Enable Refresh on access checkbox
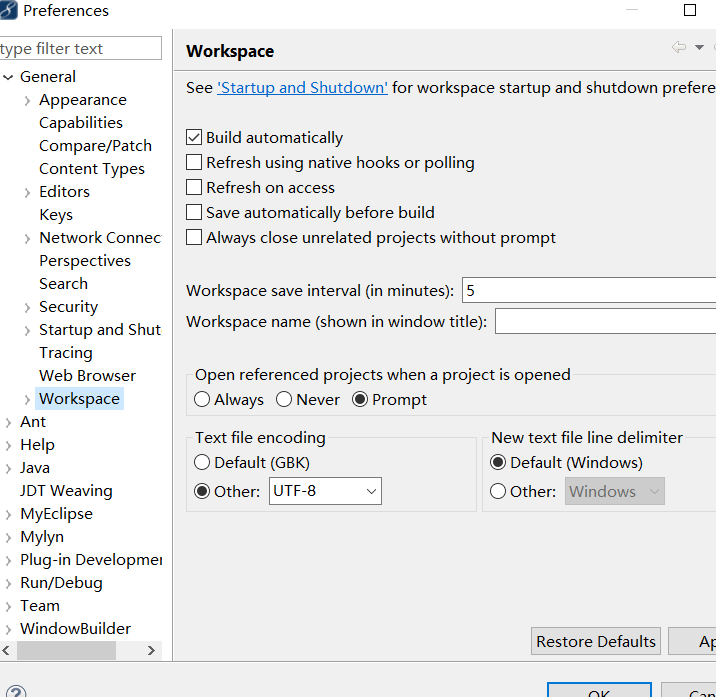The image size is (716, 697). [x=194, y=187]
